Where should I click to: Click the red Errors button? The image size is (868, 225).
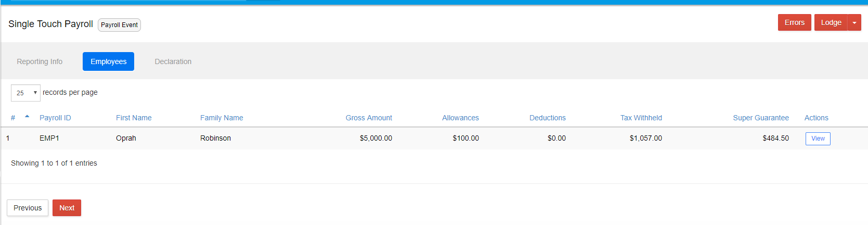tap(794, 22)
